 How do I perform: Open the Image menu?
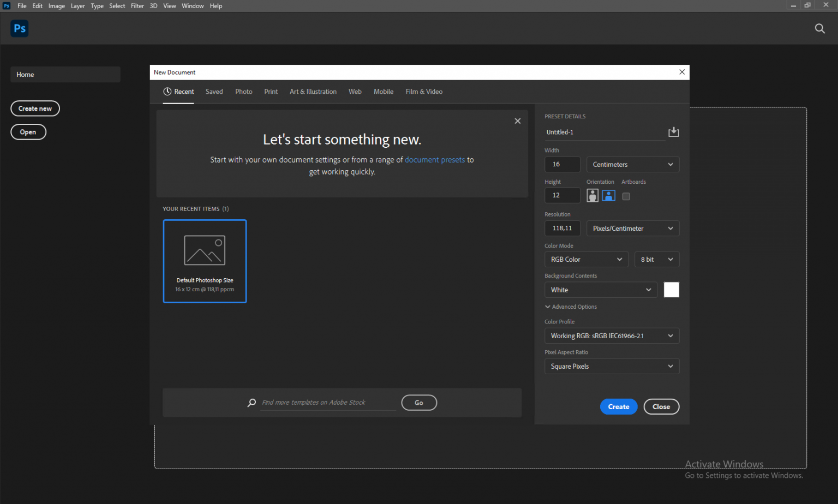pyautogui.click(x=57, y=6)
